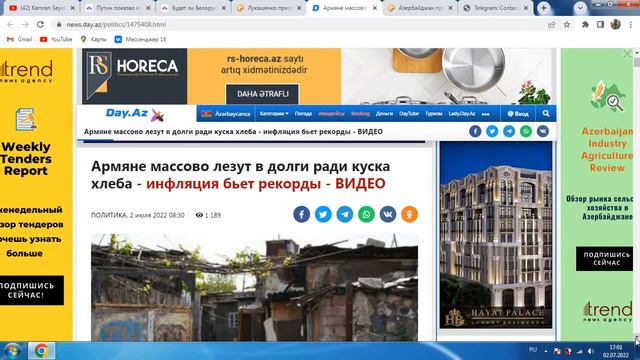Go back to the previous page

[x=11, y=24]
